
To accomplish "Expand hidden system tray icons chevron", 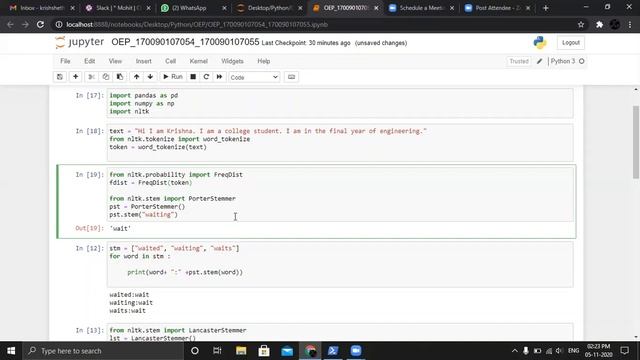I will click(514, 351).
